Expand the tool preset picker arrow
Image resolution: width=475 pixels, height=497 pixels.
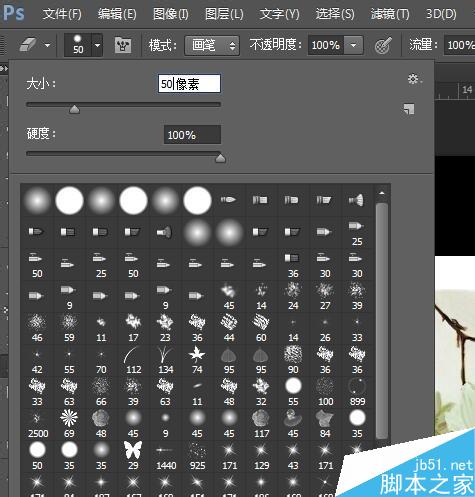pos(47,45)
